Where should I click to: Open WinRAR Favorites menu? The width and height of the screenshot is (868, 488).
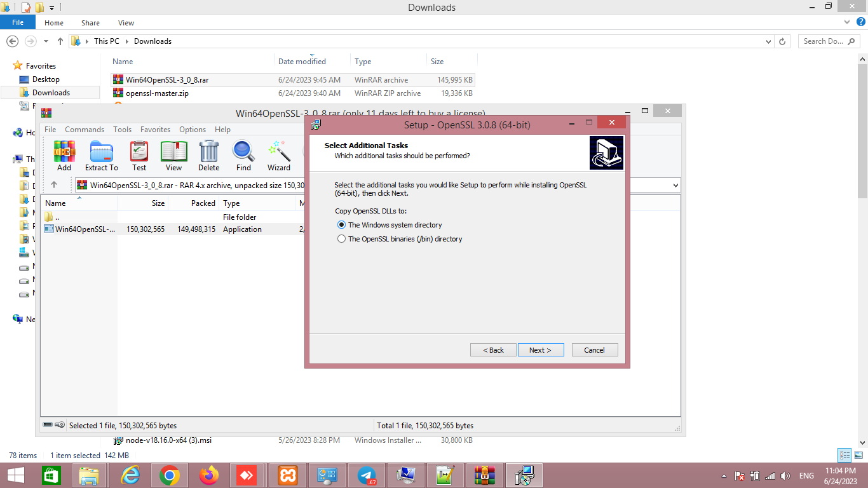[156, 129]
